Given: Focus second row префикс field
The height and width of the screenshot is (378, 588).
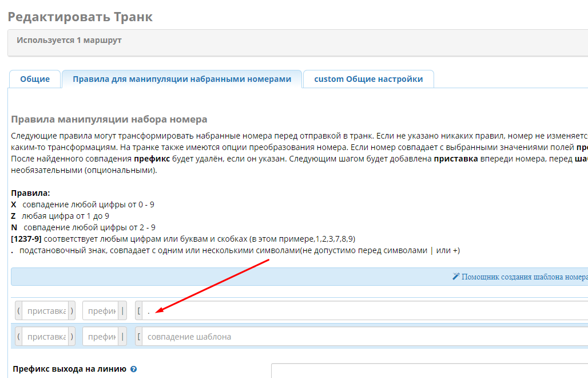Looking at the screenshot, I should coord(100,337).
